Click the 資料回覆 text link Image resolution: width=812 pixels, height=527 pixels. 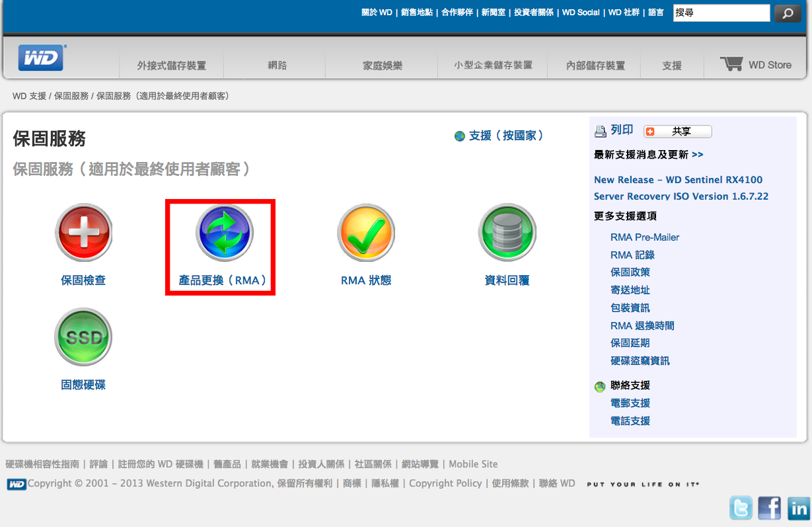[x=507, y=280]
